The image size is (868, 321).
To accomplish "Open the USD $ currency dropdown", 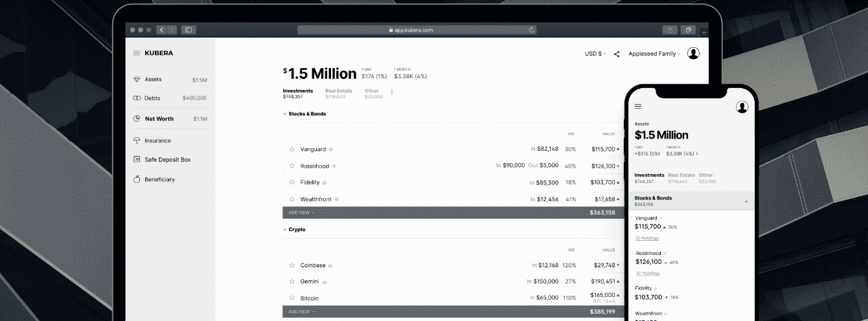I will coord(595,54).
